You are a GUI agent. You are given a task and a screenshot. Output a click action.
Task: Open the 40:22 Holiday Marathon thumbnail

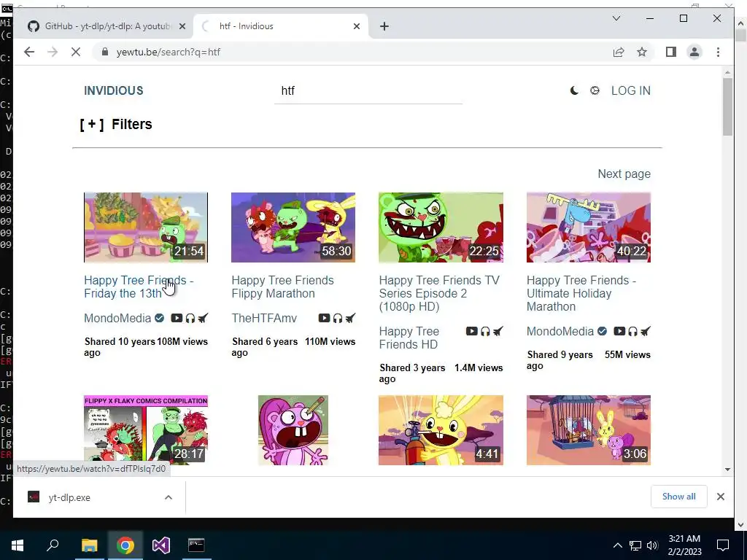pyautogui.click(x=589, y=227)
